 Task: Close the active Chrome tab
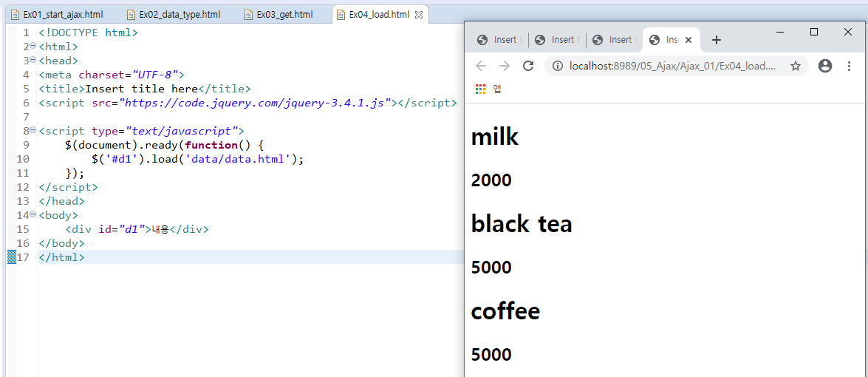coord(688,40)
